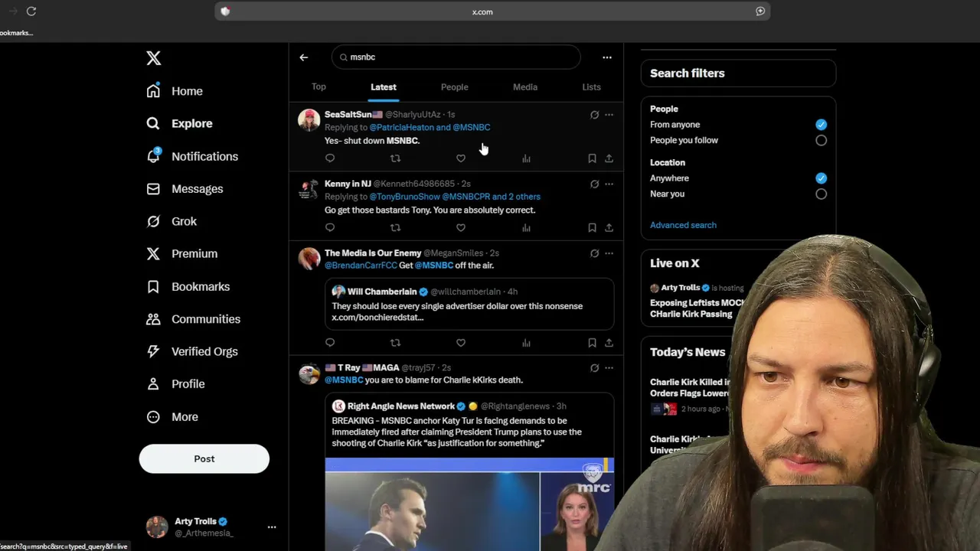Viewport: 980px width, 551px height.
Task: Open SeaSaltSun's profile avatar
Action: (x=309, y=120)
